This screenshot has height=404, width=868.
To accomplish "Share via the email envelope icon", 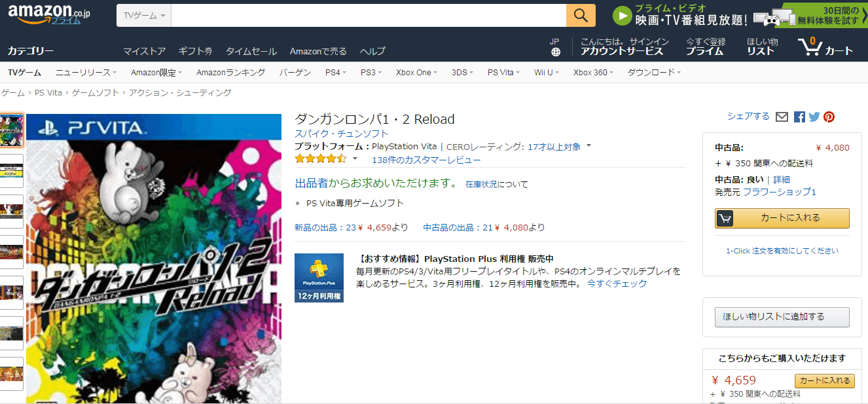I will 782,117.
